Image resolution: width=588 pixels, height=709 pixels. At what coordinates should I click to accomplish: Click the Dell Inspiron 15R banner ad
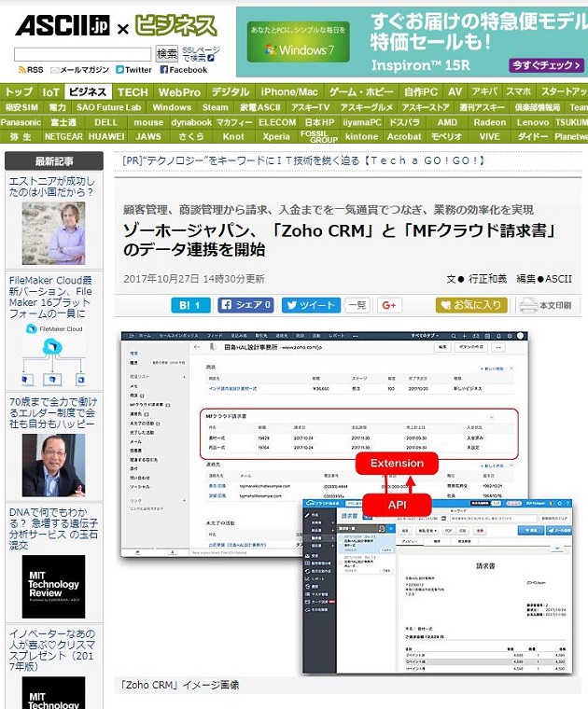click(412, 42)
